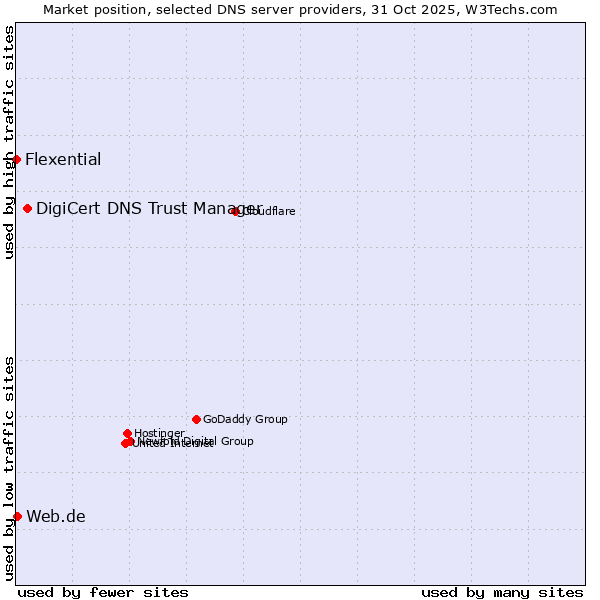Click the red Flexential data point

pyautogui.click(x=16, y=159)
